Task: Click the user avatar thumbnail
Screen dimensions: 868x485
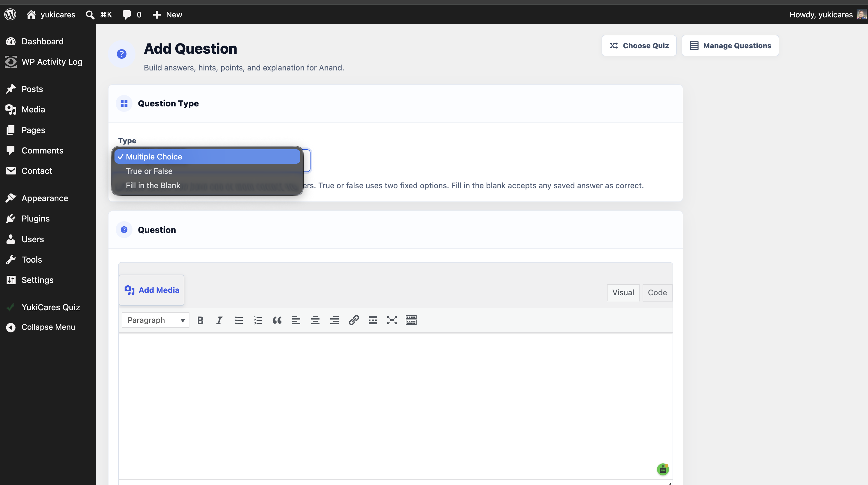Action: click(x=862, y=14)
